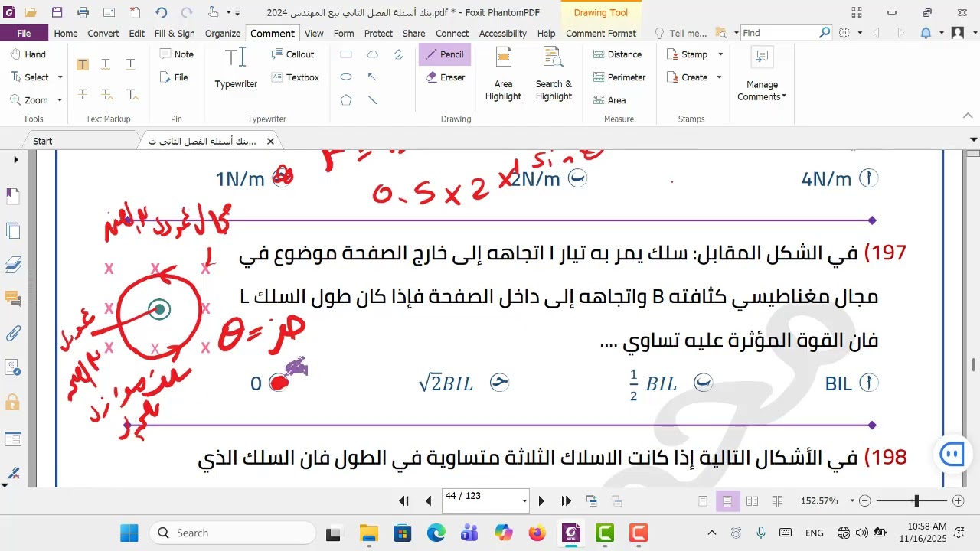Screen dimensions: 980x551
Task: Click the vertical scrollbar thumb
Action: pos(973,365)
